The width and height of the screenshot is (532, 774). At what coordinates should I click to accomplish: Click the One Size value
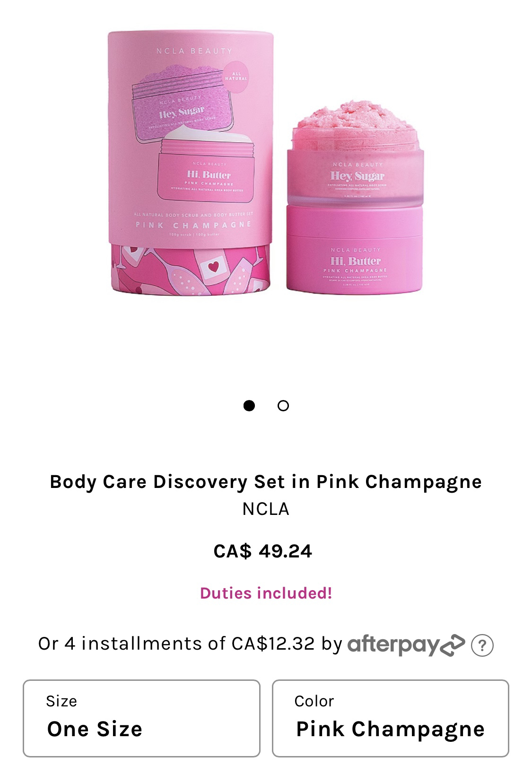pyautogui.click(x=95, y=729)
